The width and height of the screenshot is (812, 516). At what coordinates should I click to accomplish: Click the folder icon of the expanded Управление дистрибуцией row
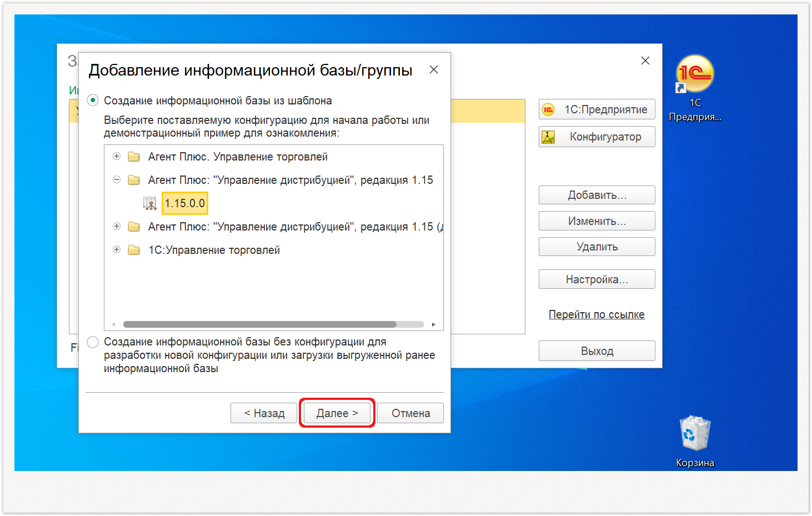pos(134,180)
